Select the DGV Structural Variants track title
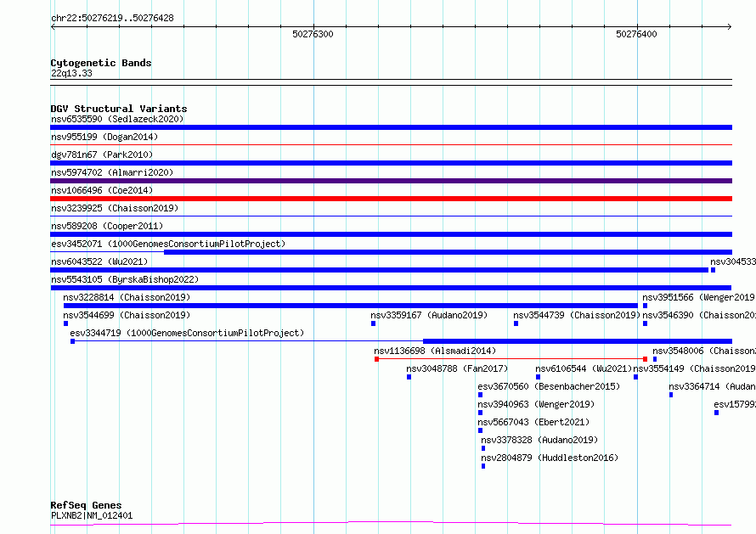The image size is (756, 534). coord(119,109)
